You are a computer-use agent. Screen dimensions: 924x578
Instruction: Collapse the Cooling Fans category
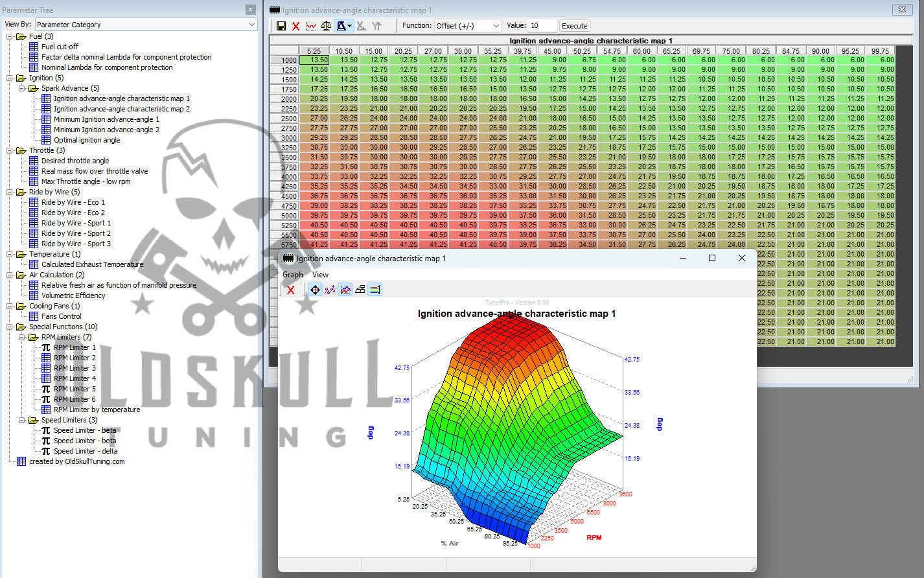coord(10,306)
